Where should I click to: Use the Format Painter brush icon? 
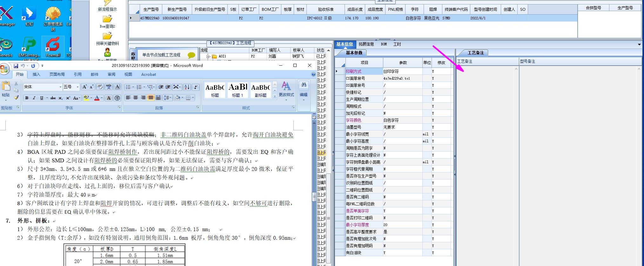16,97
